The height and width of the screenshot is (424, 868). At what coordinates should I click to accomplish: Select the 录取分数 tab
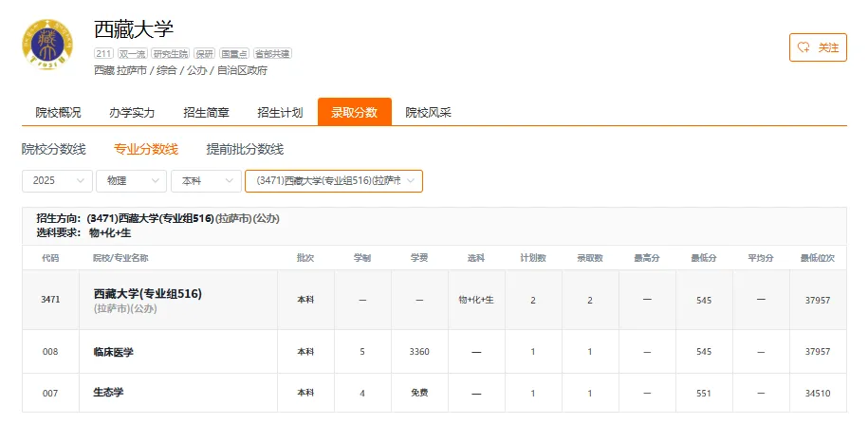[354, 112]
